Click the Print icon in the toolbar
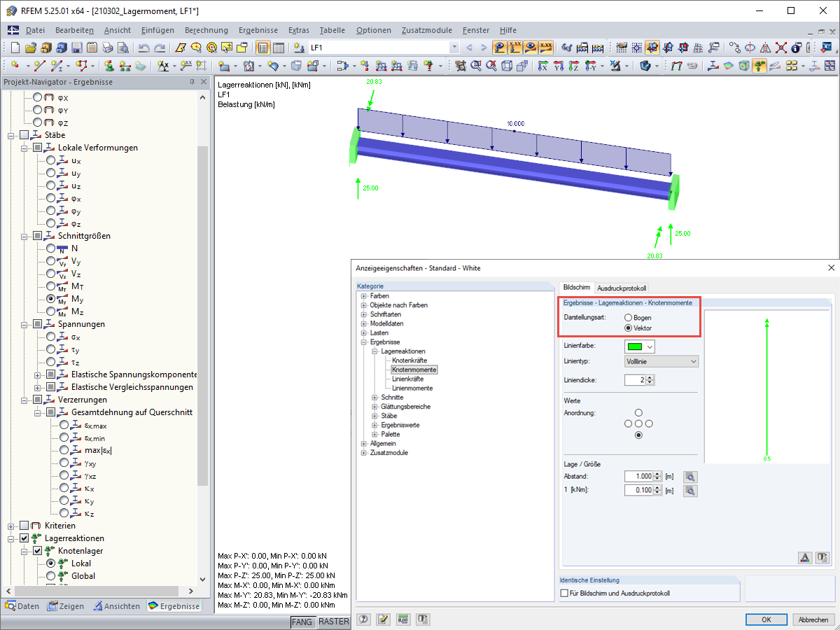 pos(107,48)
